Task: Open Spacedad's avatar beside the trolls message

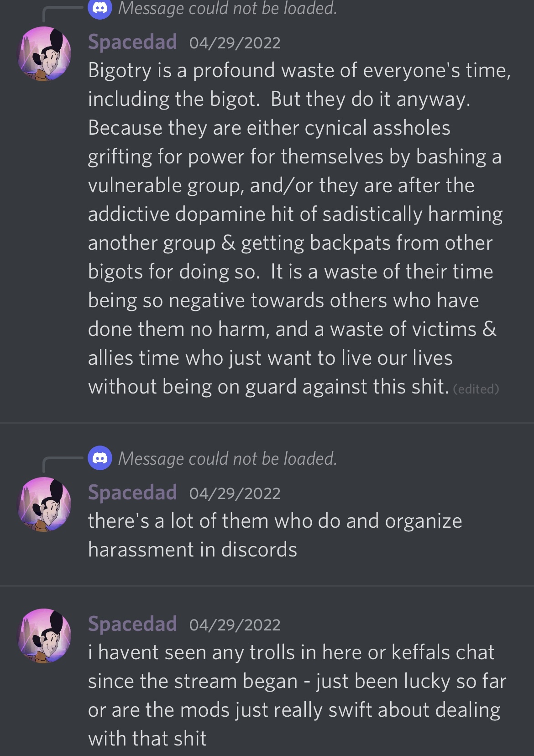Action: [44, 636]
